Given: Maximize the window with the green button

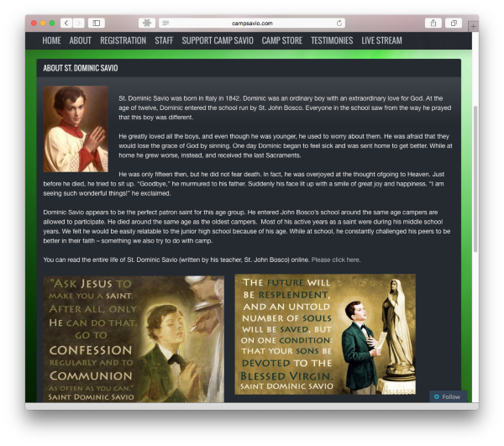Looking at the screenshot, I should pyautogui.click(x=52, y=24).
